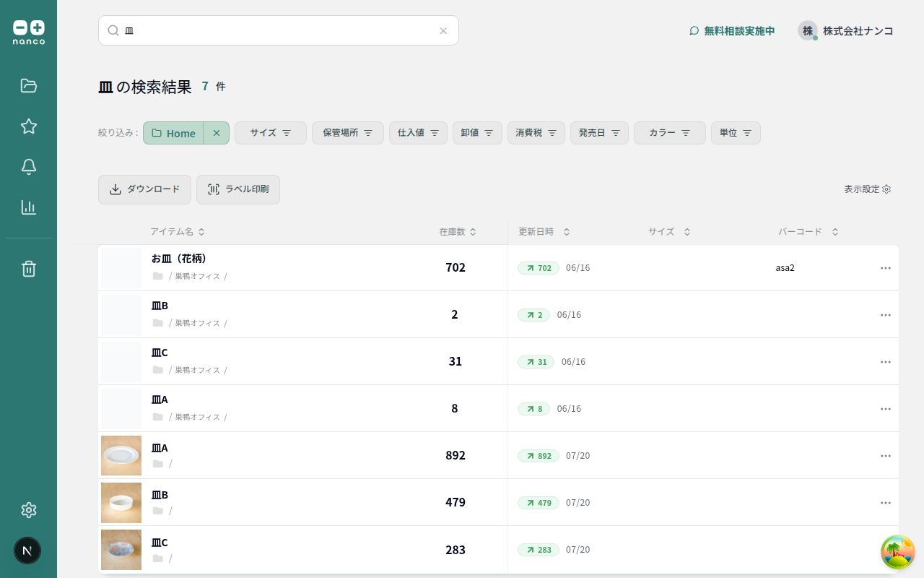Remove the Home filter chip
The width and height of the screenshot is (924, 578).
[217, 133]
